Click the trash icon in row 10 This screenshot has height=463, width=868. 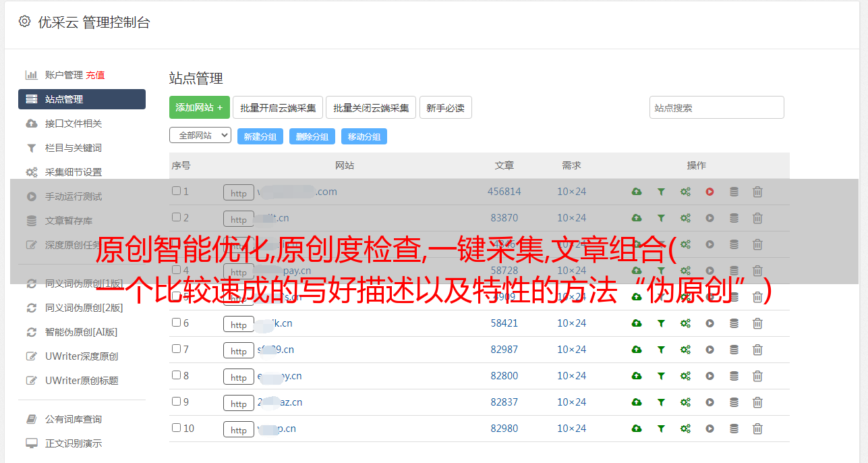[757, 429]
